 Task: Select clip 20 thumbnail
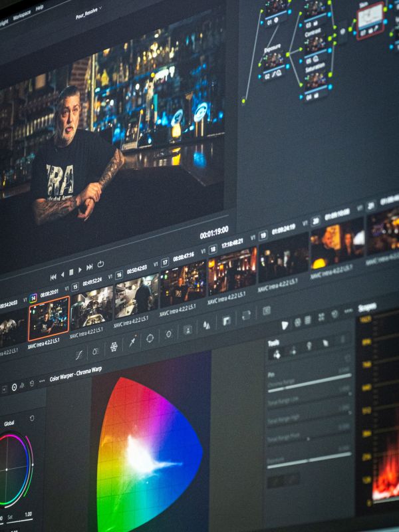(x=337, y=243)
